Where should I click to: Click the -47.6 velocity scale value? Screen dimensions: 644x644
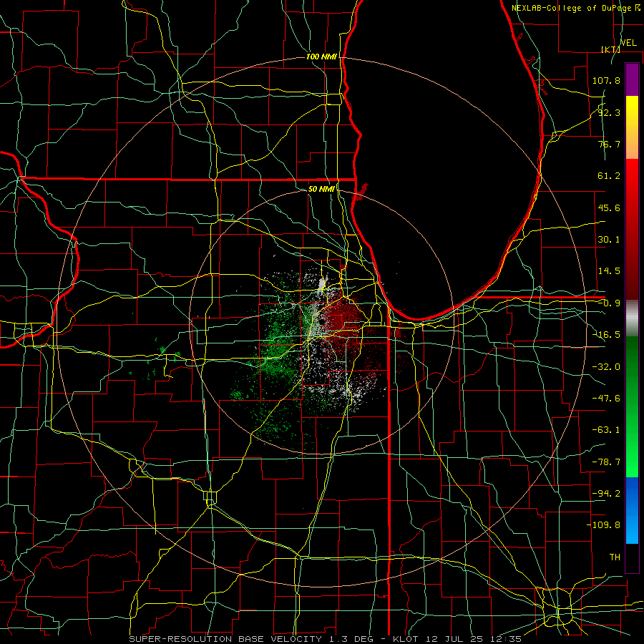click(606, 399)
